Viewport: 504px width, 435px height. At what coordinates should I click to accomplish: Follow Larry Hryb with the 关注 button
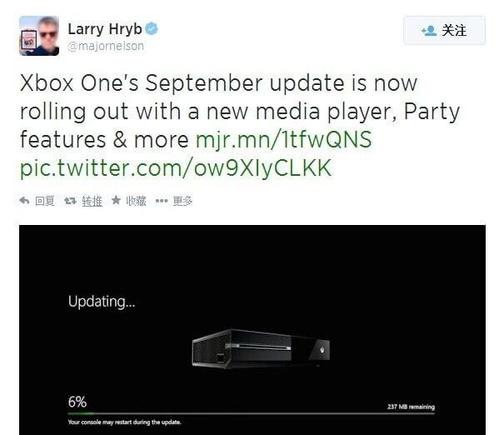(x=444, y=30)
